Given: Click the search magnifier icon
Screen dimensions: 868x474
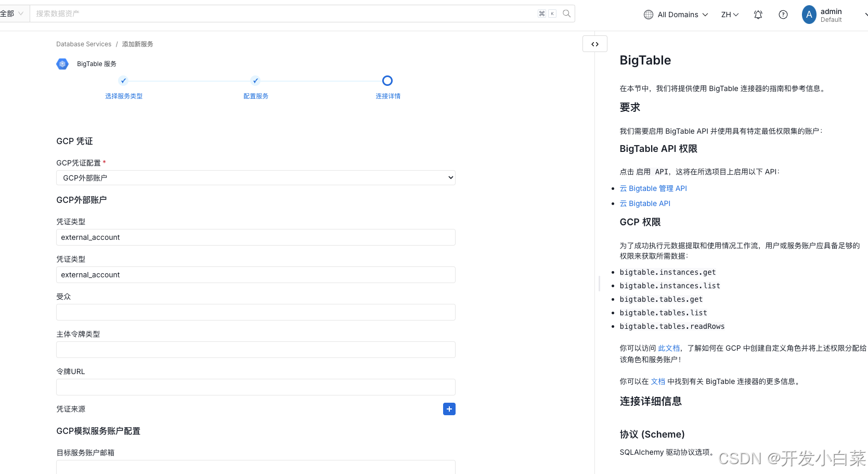Looking at the screenshot, I should [x=567, y=14].
